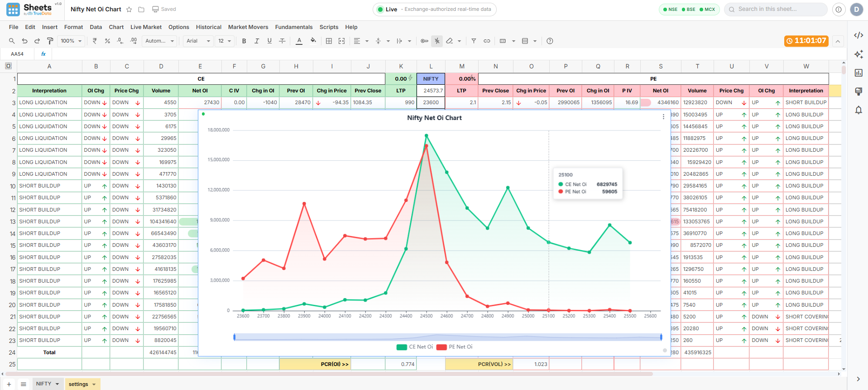This screenshot has width=868, height=390.
Task: Click the filter funnel icon
Action: point(474,41)
